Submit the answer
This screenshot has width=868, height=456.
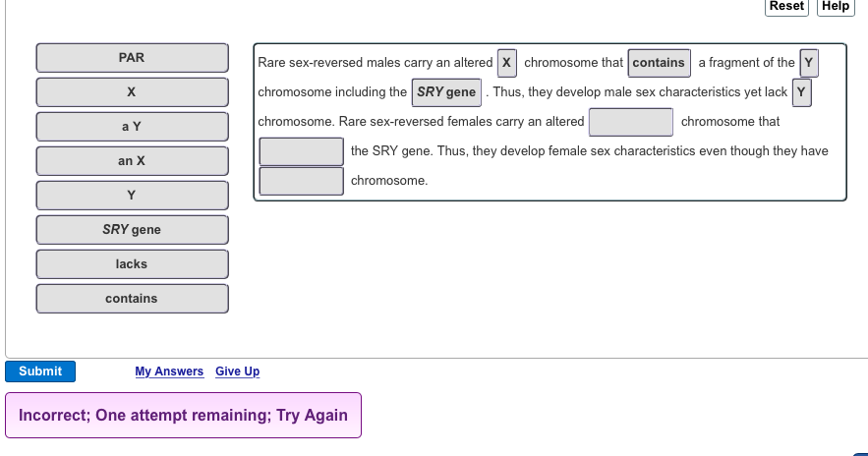click(x=39, y=371)
